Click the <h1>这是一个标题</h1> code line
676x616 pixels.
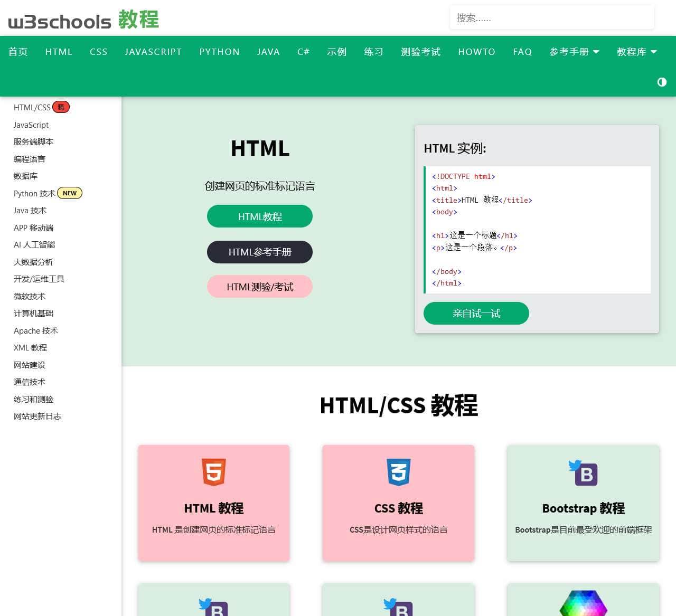(475, 235)
